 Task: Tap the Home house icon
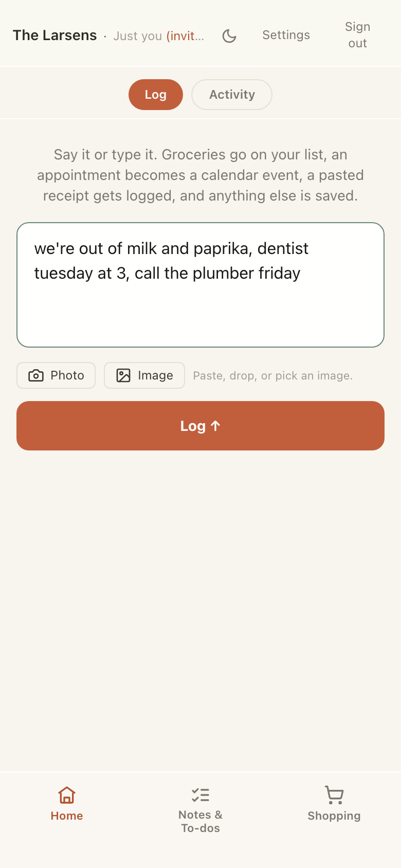click(67, 795)
